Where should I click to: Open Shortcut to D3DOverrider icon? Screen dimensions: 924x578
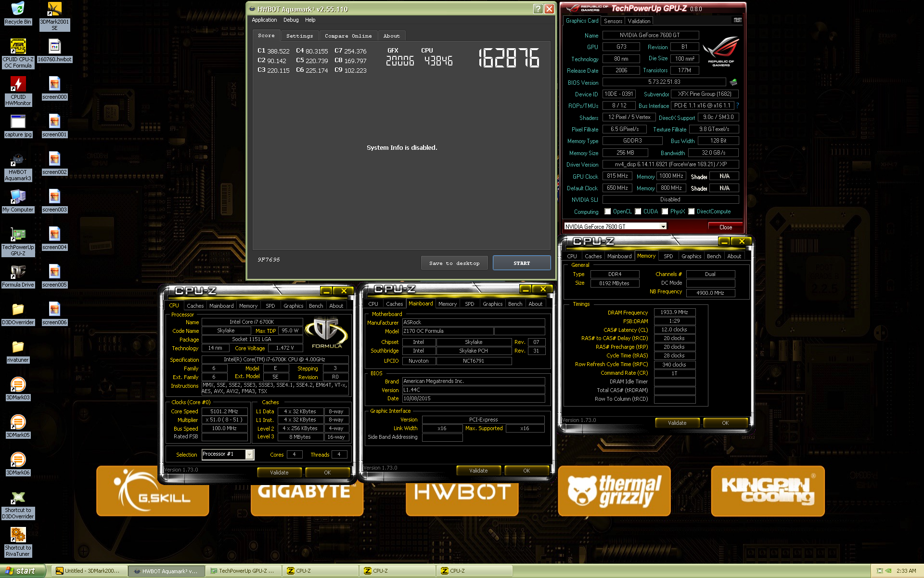[18, 505]
